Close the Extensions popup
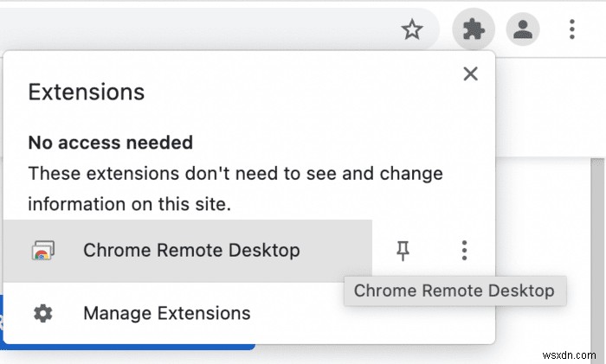The width and height of the screenshot is (606, 364). (470, 73)
